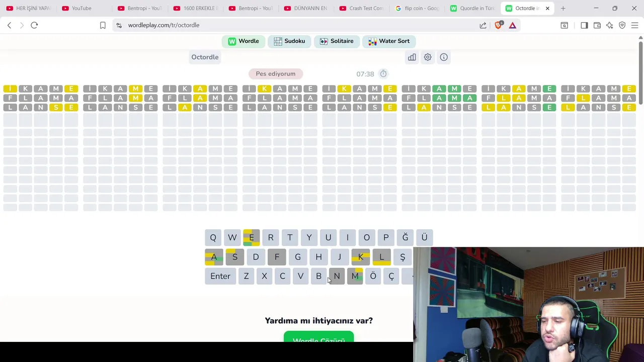Reload the page
644x362 pixels.
[x=34, y=25]
